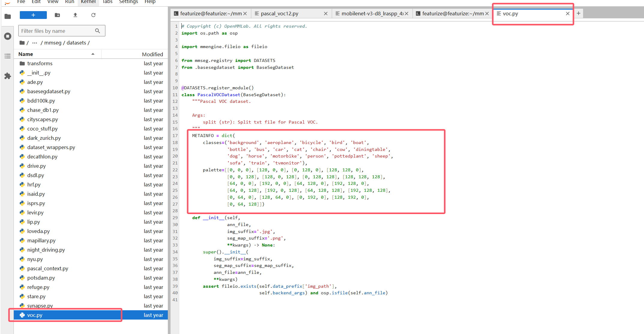Image resolution: width=644 pixels, height=334 pixels.
Task: Open the View menu
Action: pyautogui.click(x=53, y=2)
